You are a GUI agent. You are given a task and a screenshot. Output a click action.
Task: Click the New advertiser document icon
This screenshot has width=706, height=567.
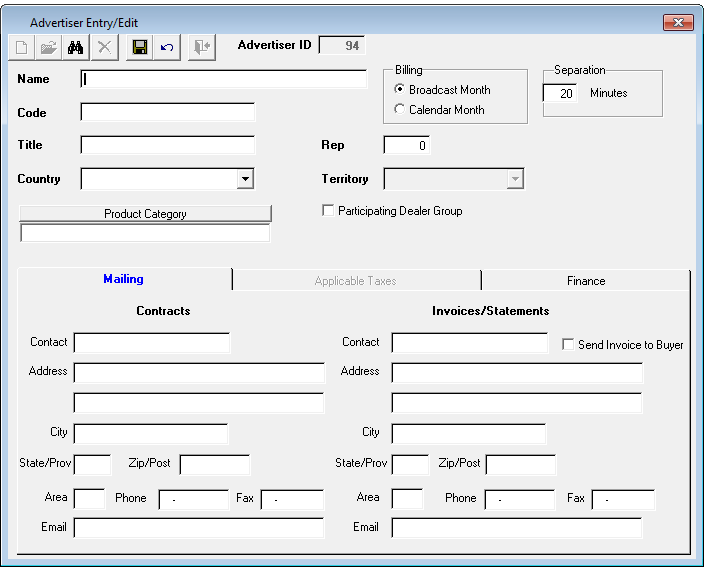pos(22,47)
